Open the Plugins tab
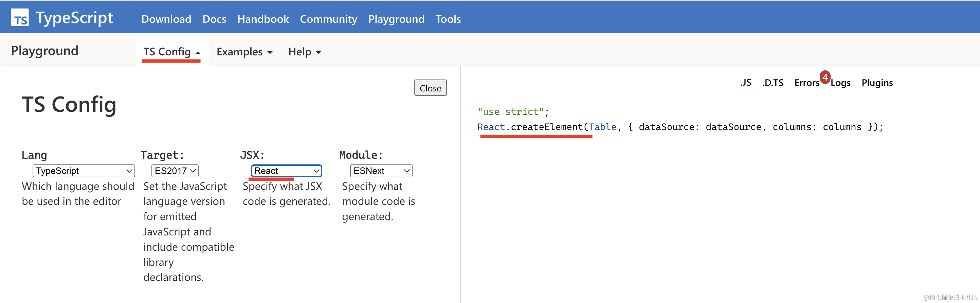 (877, 83)
